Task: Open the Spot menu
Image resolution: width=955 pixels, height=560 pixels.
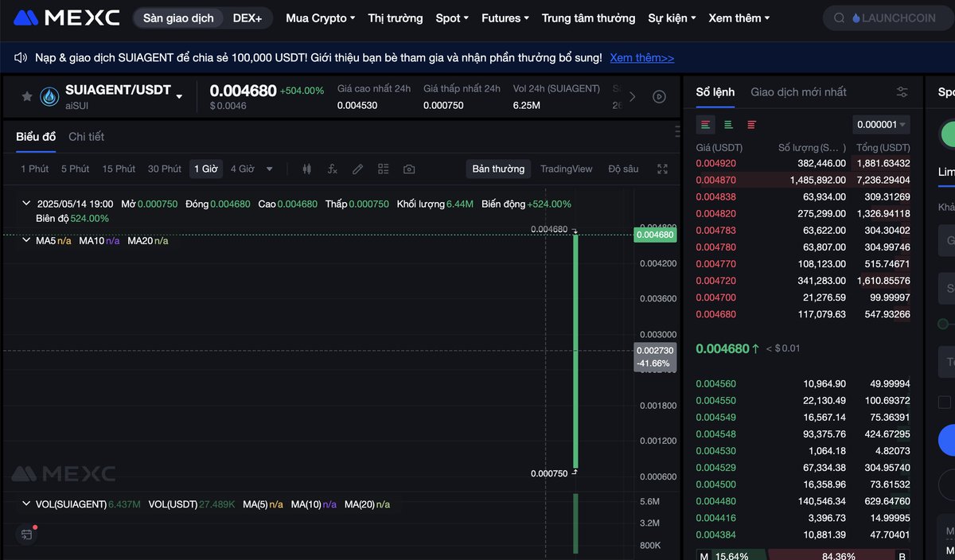Action: 452,17
